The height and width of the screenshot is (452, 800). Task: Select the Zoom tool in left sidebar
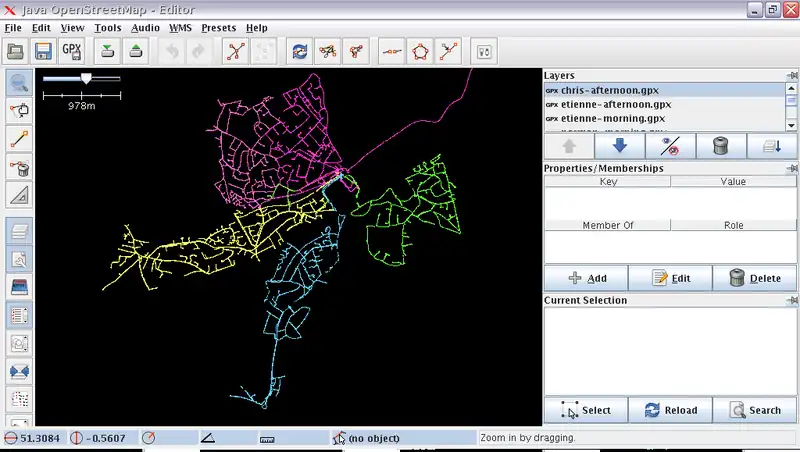click(x=19, y=83)
